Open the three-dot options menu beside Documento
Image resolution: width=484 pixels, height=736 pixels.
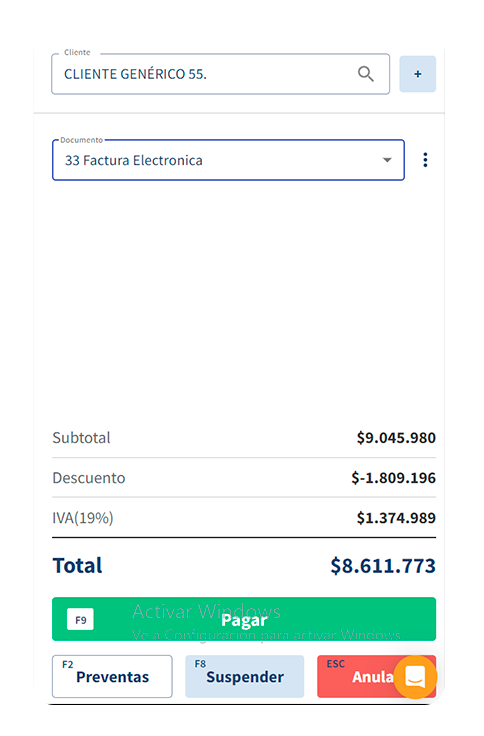pyautogui.click(x=425, y=160)
